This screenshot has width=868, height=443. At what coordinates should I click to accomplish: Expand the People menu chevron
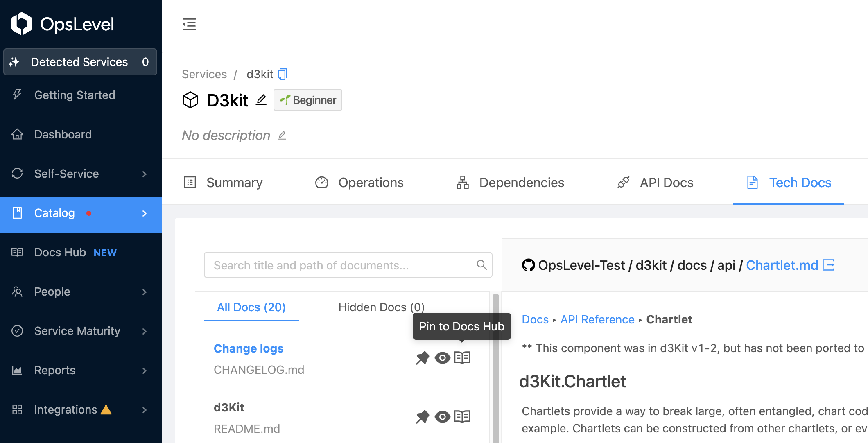[144, 292]
